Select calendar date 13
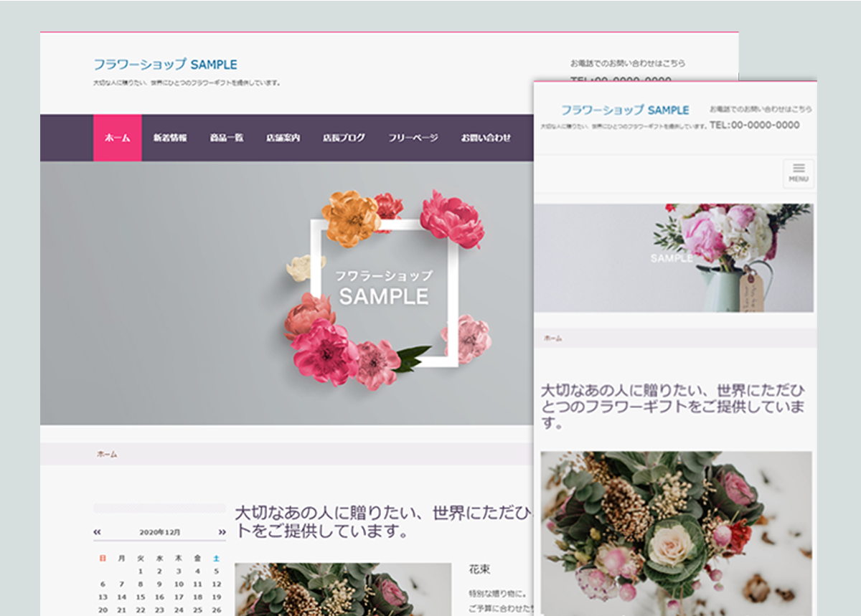Image resolution: width=861 pixels, height=616 pixels. point(103,597)
